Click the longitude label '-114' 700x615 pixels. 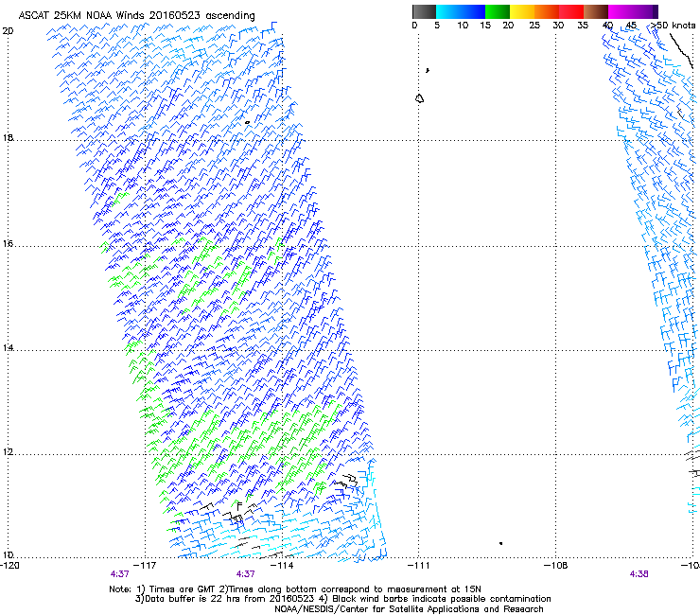(x=282, y=565)
